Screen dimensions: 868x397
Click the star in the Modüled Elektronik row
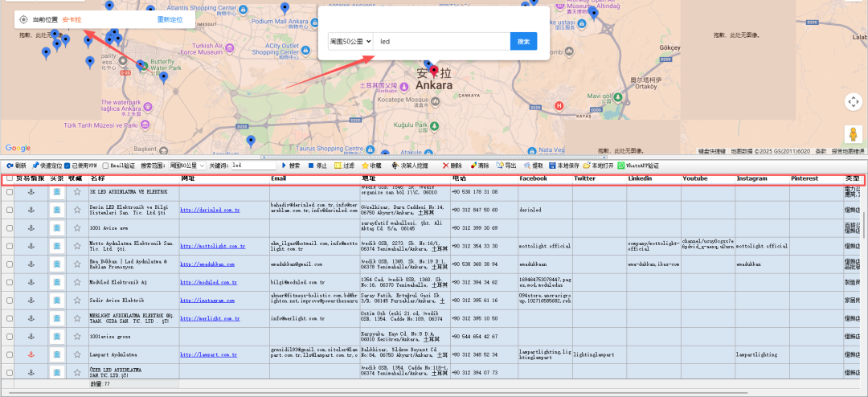click(x=77, y=282)
